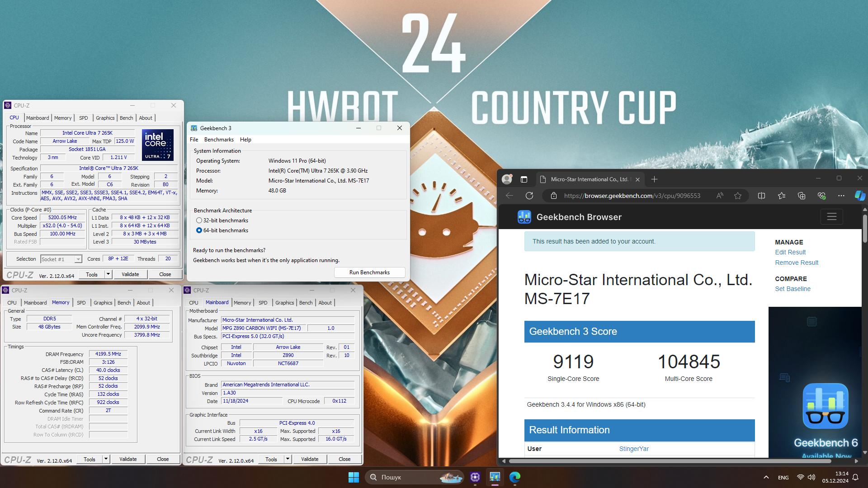
Task: Click the Remove Result link
Action: point(797,263)
